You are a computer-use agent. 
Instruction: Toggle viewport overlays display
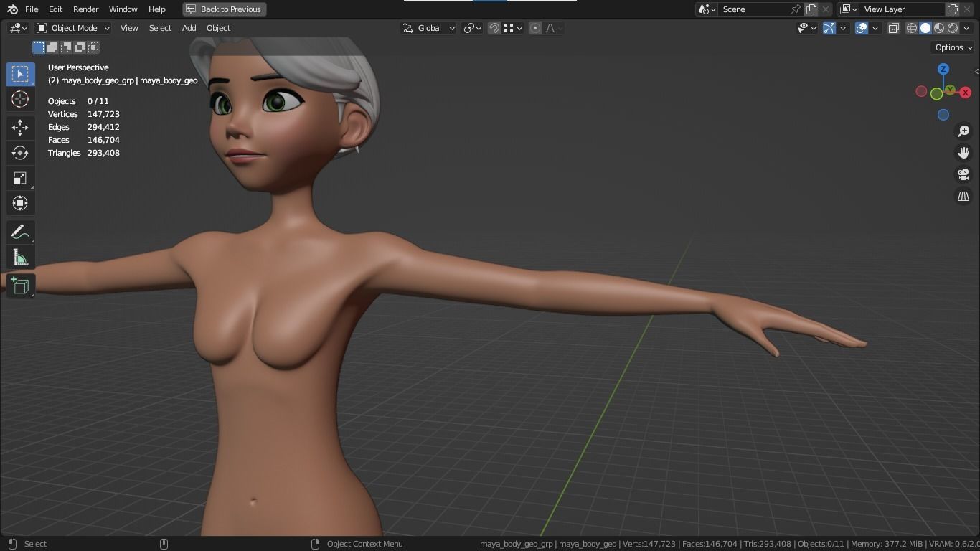(862, 28)
